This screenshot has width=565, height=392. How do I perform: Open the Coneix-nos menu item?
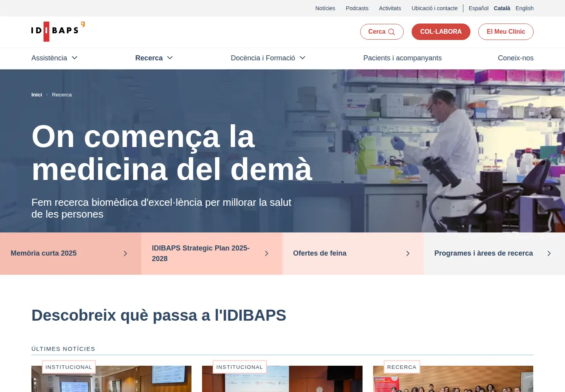pyautogui.click(x=516, y=58)
